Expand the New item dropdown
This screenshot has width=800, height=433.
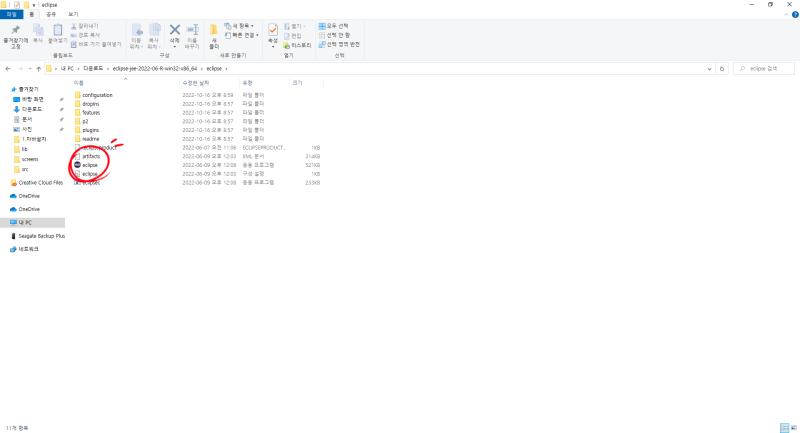(x=239, y=26)
